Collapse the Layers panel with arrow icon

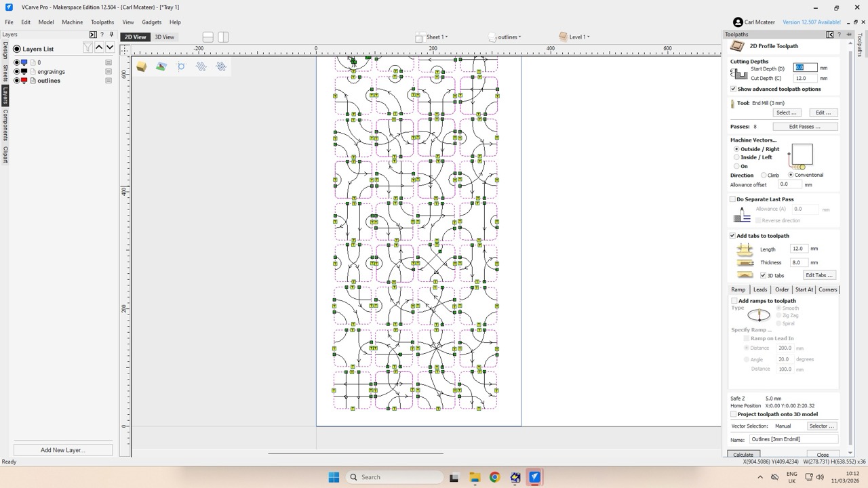[x=93, y=35]
